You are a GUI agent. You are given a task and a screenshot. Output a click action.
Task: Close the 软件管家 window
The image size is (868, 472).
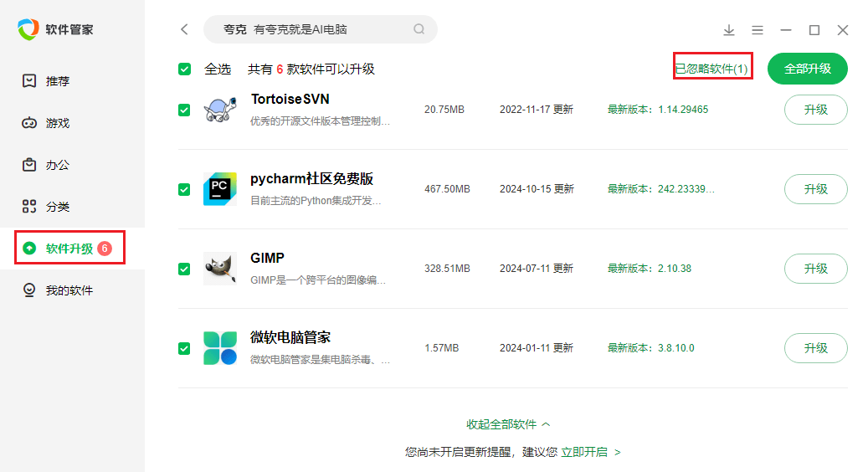pyautogui.click(x=843, y=30)
